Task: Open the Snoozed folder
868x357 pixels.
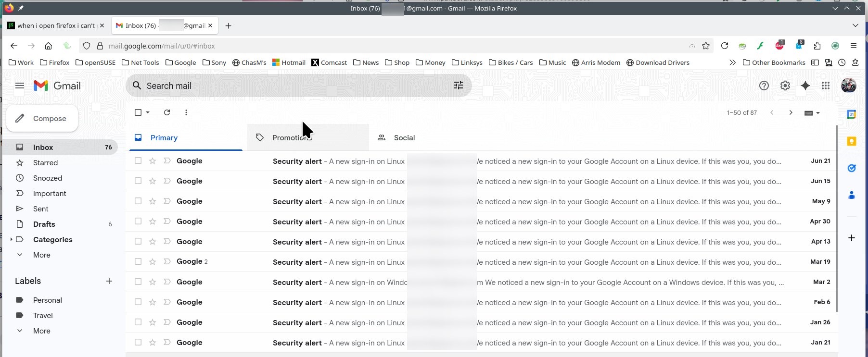Action: (60, 178)
